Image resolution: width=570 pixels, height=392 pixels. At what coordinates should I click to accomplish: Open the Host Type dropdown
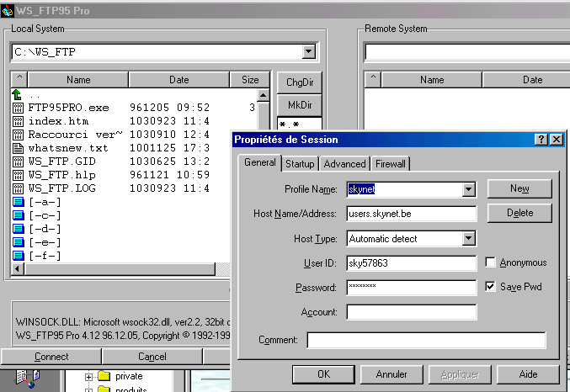tap(469, 239)
